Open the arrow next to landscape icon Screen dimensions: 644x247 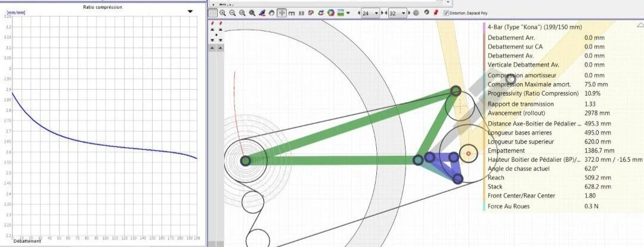348,12
